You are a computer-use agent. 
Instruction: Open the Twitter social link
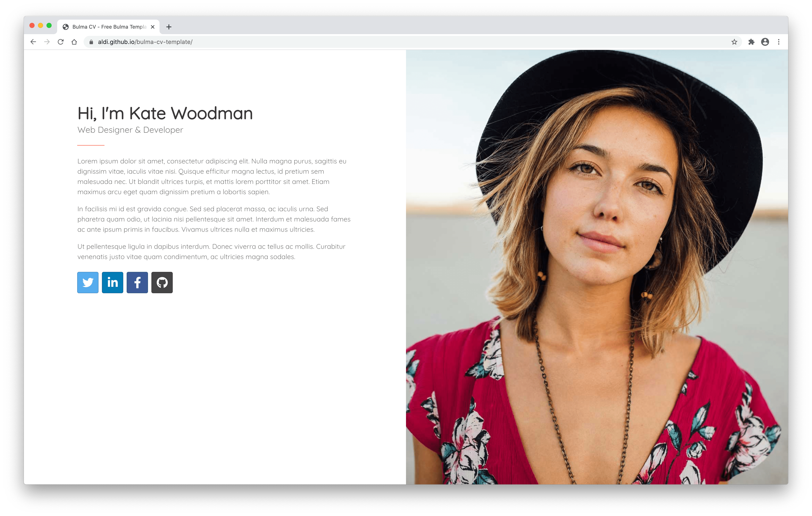coord(88,283)
